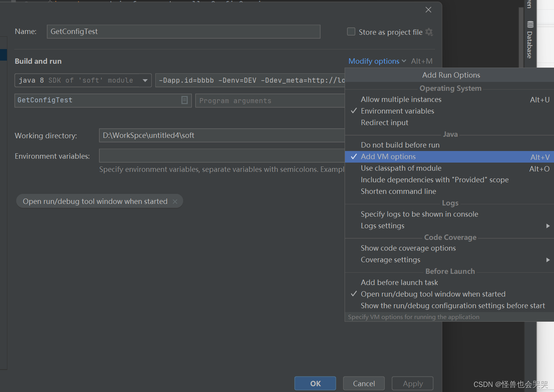Select Allow multiple instances
Screen dimensions: 554x392
coord(401,99)
